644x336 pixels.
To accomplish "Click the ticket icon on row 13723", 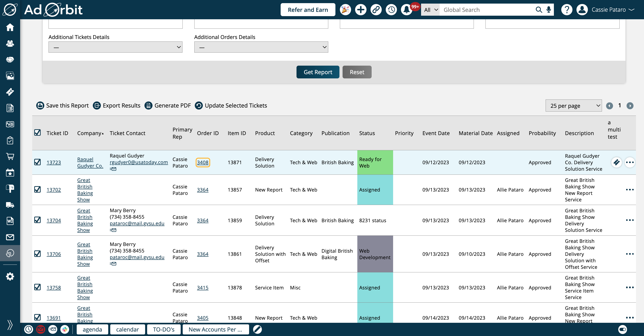I will click(x=616, y=162).
